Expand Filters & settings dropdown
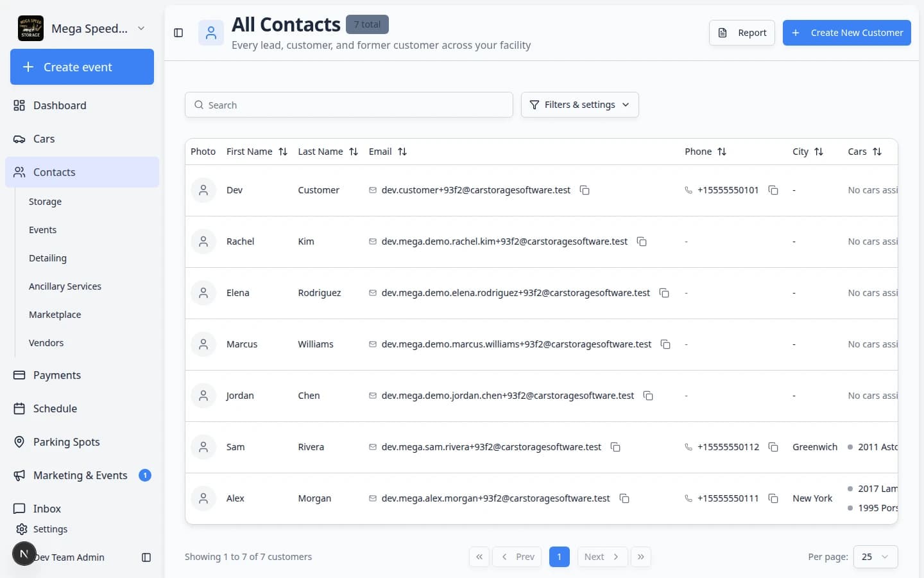This screenshot has height=578, width=924. point(579,105)
